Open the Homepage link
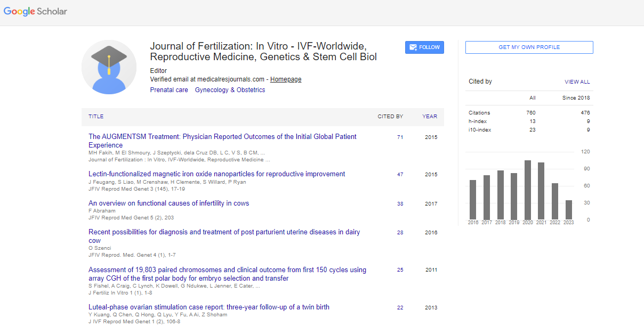The width and height of the screenshot is (644, 327). point(286,79)
